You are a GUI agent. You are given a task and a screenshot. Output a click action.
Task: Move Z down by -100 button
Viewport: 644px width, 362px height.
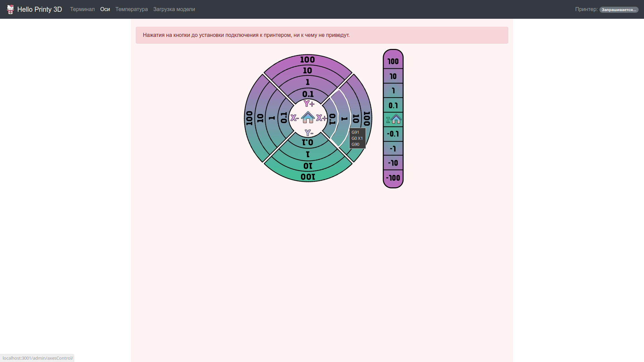coord(393,178)
